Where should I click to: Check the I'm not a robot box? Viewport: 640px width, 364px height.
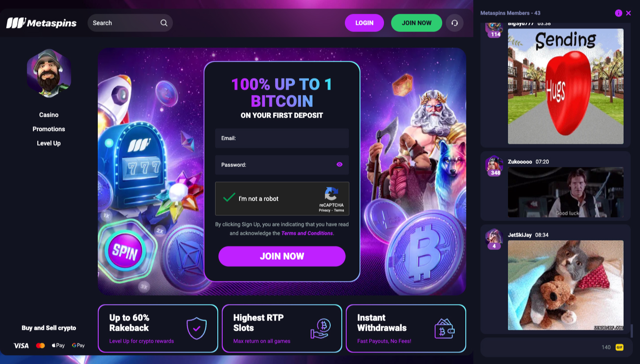point(229,198)
